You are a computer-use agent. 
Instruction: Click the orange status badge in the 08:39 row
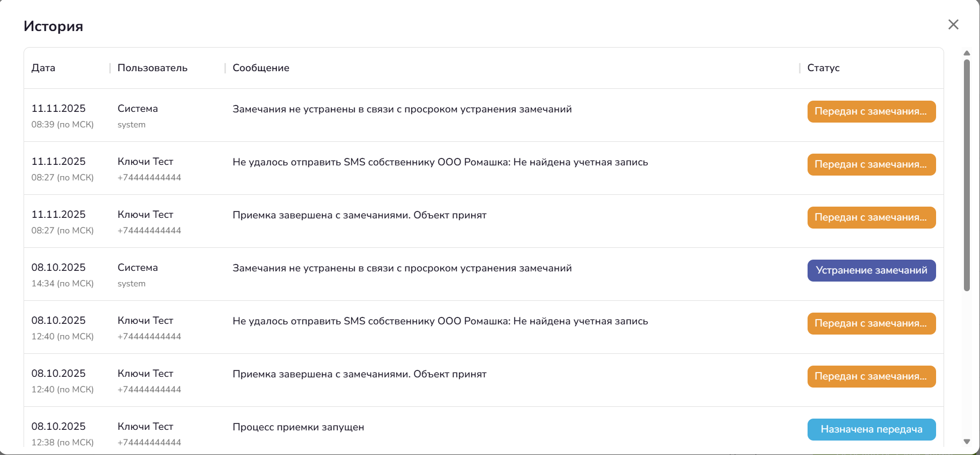pos(871,111)
